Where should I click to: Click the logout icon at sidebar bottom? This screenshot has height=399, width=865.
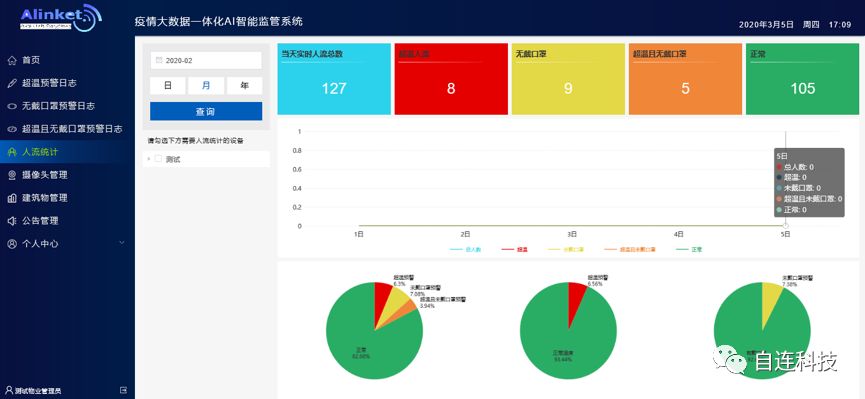pos(123,390)
